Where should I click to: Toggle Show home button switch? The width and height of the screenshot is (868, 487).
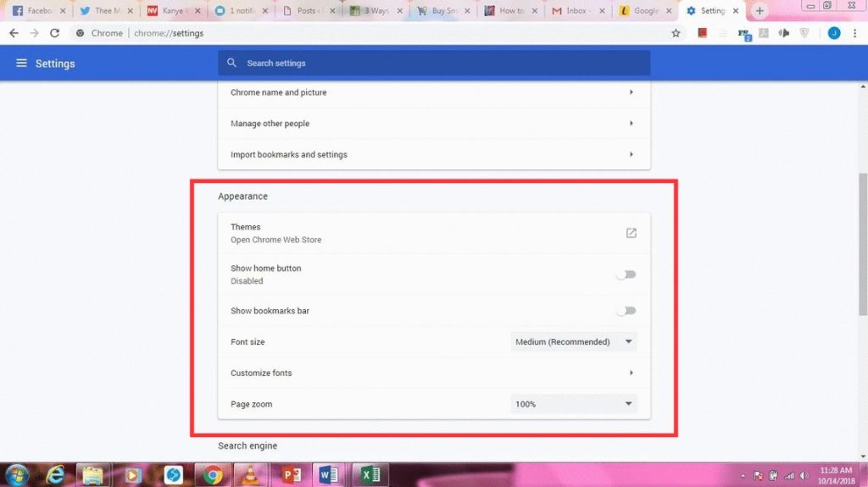[x=626, y=274]
